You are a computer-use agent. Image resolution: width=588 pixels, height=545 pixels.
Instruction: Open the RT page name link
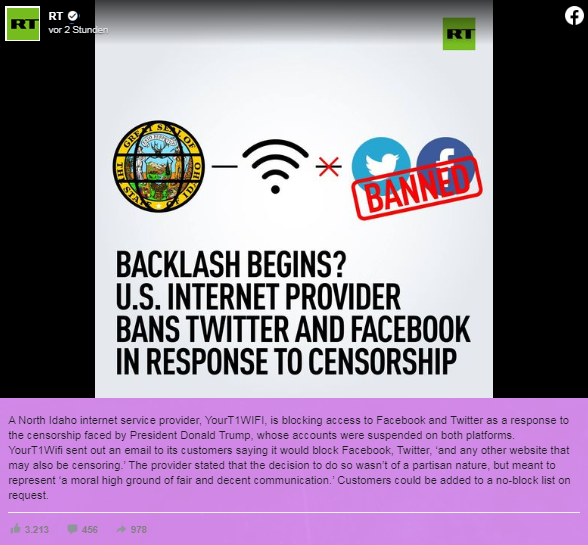pyautogui.click(x=56, y=16)
